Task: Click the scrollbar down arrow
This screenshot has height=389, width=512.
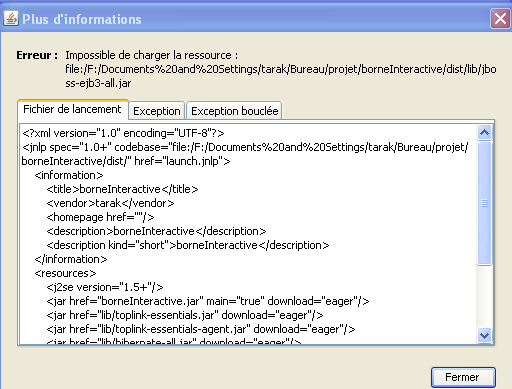Action: coord(484,335)
